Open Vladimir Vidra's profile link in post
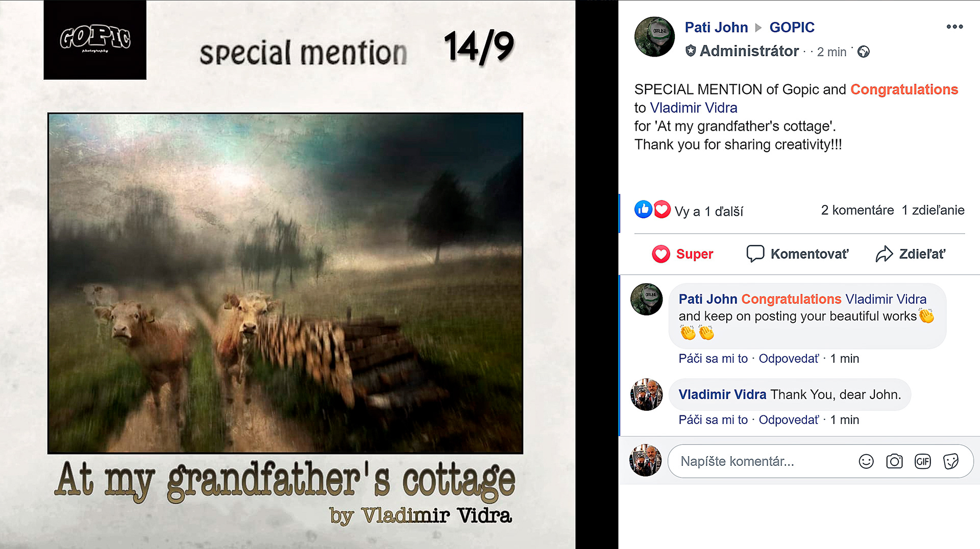Screen dimensions: 980x549 694,108
